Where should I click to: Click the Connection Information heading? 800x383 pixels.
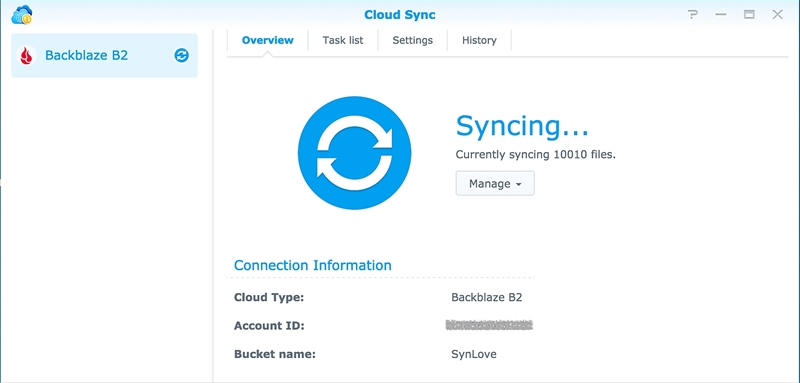click(x=312, y=265)
